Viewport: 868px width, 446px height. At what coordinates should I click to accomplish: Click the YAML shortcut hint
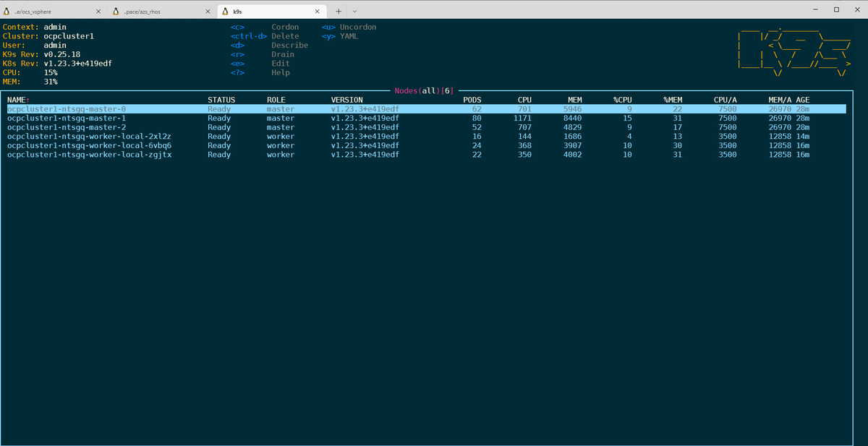(x=349, y=36)
